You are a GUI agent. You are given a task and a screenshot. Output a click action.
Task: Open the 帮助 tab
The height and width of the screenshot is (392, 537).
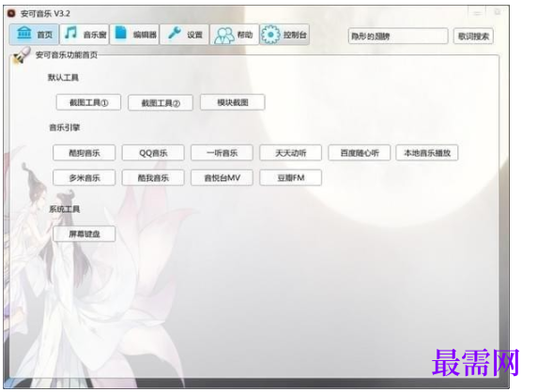pyautogui.click(x=235, y=34)
